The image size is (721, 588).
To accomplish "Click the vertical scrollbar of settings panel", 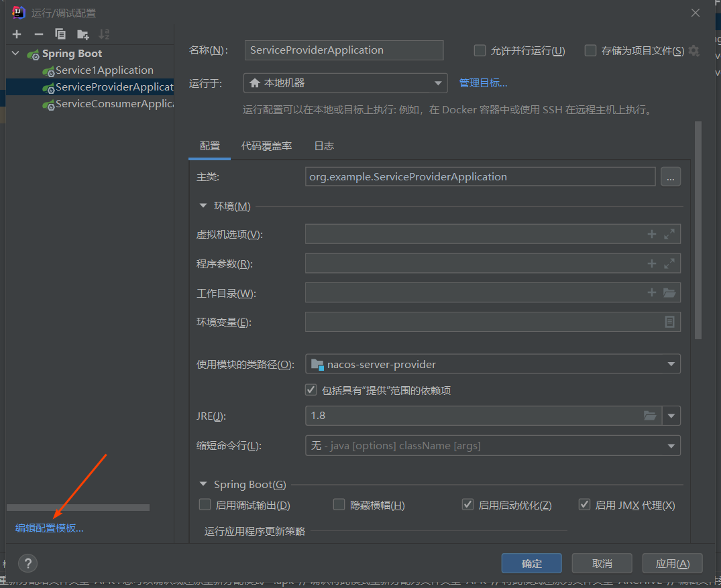I will (698, 230).
